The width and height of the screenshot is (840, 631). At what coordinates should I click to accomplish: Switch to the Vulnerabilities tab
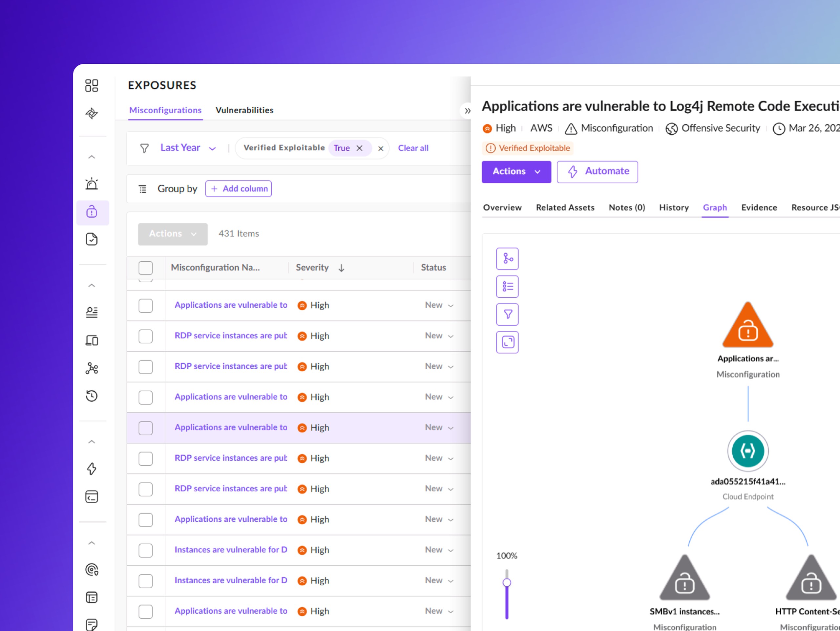click(x=244, y=110)
